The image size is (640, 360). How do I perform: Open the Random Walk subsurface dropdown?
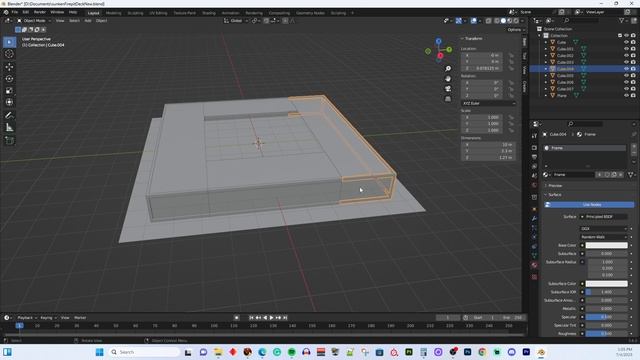[604, 237]
